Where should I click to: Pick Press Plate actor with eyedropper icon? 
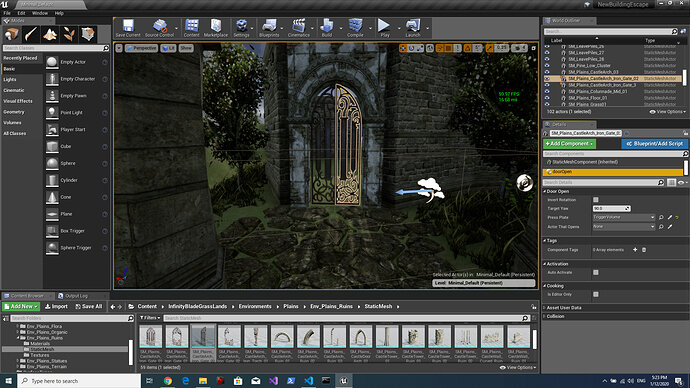[670, 217]
